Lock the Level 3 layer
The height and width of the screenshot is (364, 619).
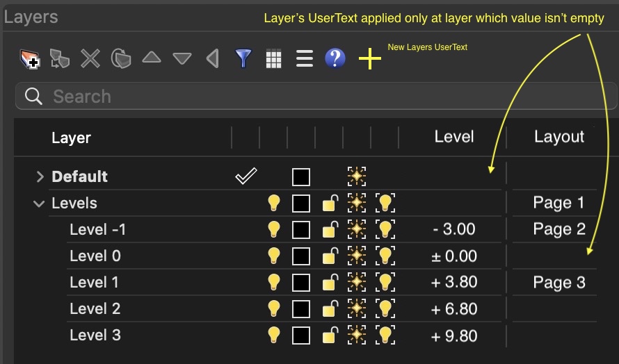pos(330,336)
